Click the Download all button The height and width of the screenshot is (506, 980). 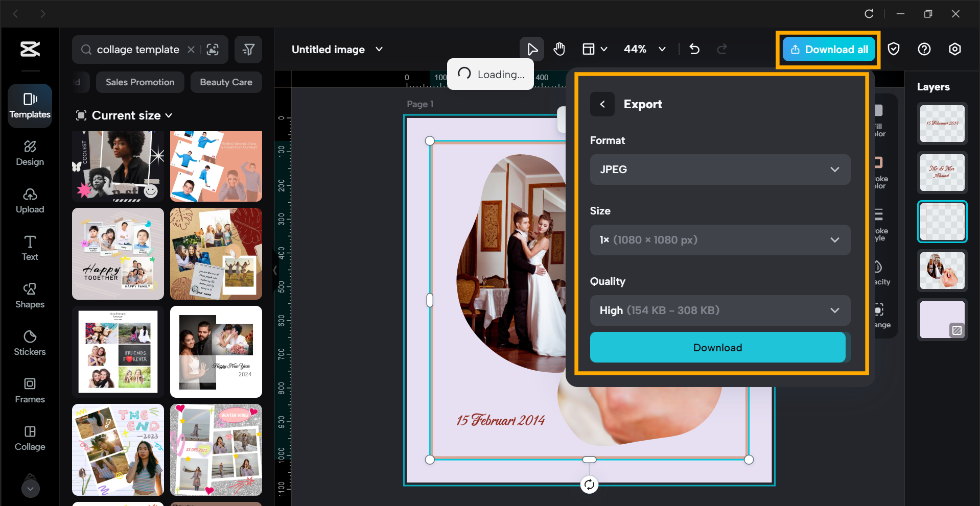[828, 49]
